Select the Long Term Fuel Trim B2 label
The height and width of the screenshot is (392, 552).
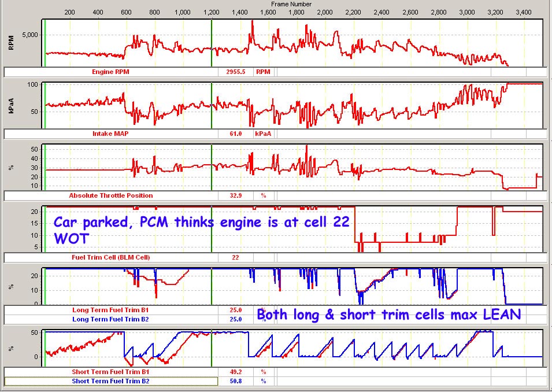[111, 319]
